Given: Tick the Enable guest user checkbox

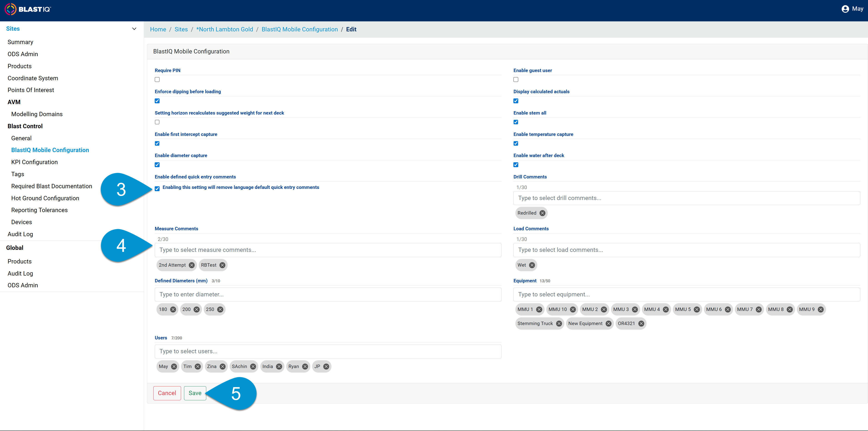Looking at the screenshot, I should 516,80.
